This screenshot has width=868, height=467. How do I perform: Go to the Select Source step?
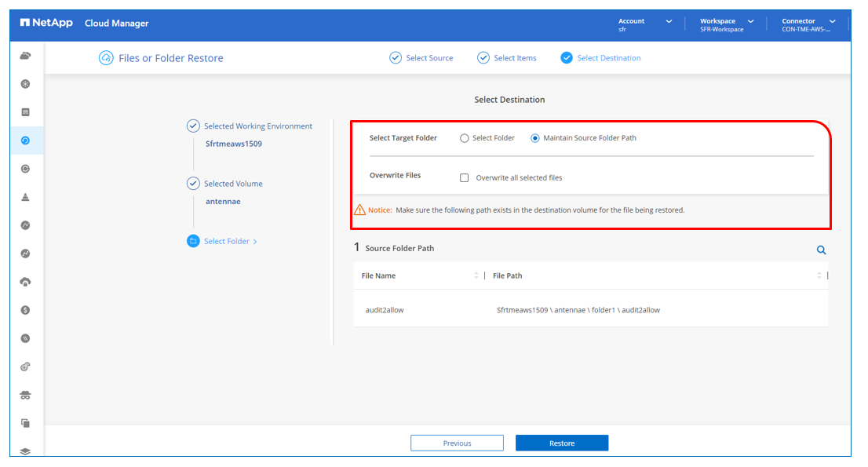tap(422, 58)
